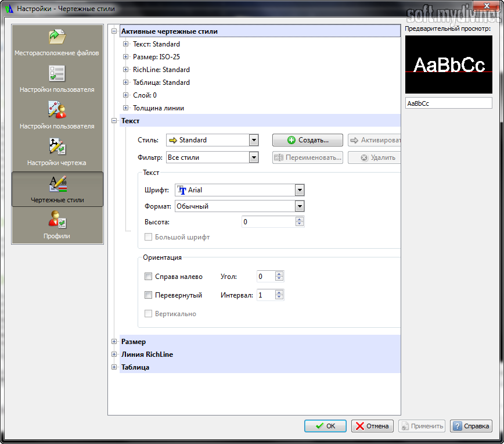504x444 pixels.
Task: Open the Фильтр dropdown showing Все стили
Action: click(254, 157)
